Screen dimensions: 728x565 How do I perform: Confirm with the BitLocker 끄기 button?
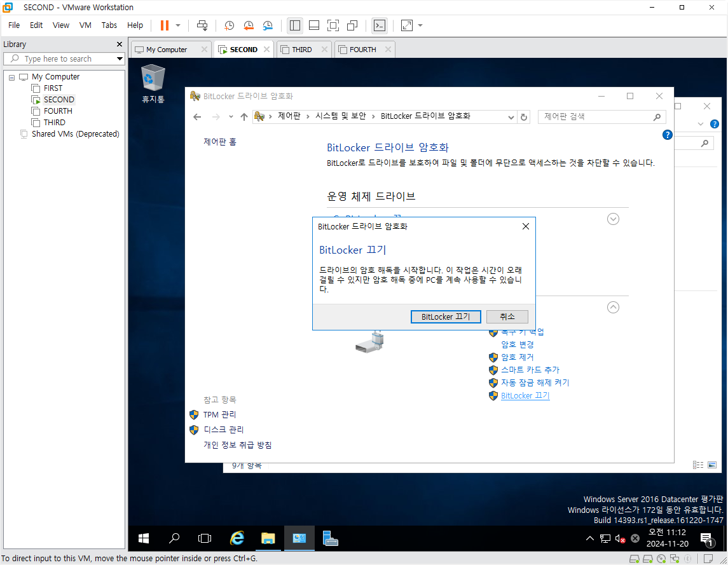[x=446, y=317]
